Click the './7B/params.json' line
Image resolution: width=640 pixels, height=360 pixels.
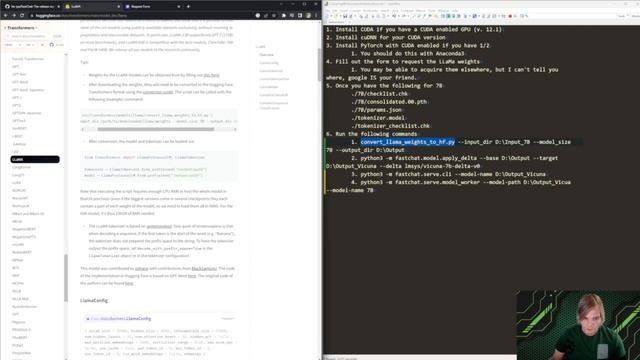point(377,110)
